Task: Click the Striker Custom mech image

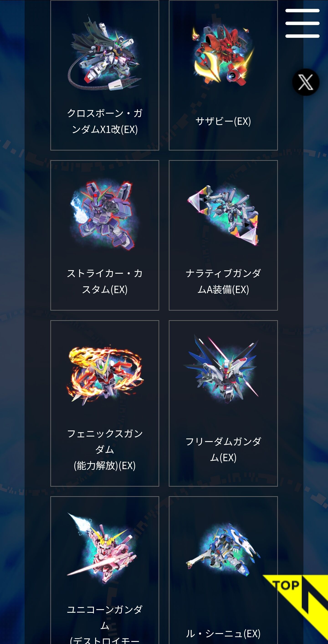Action: 105,215
